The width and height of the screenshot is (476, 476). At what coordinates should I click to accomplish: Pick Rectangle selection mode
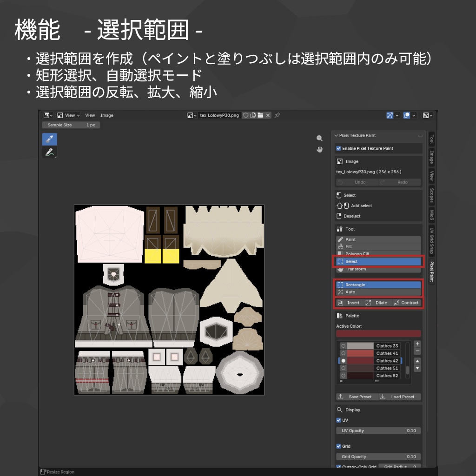click(378, 285)
